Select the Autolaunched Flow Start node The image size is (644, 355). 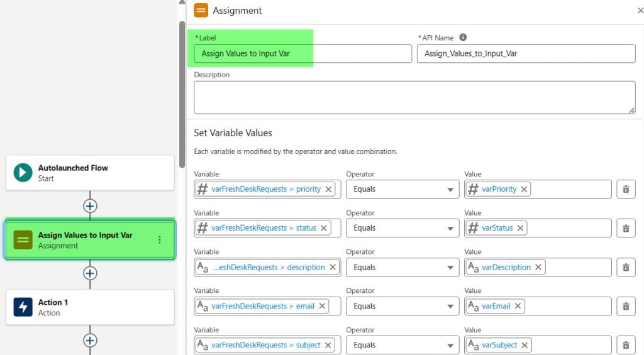click(90, 173)
